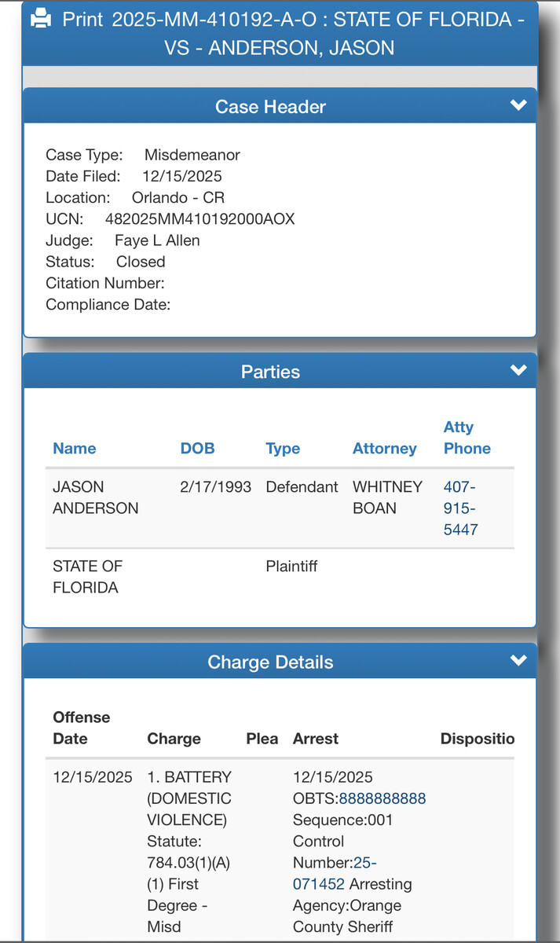The image size is (560, 943).
Task: Click the Parties panel title bar
Action: pos(270,372)
